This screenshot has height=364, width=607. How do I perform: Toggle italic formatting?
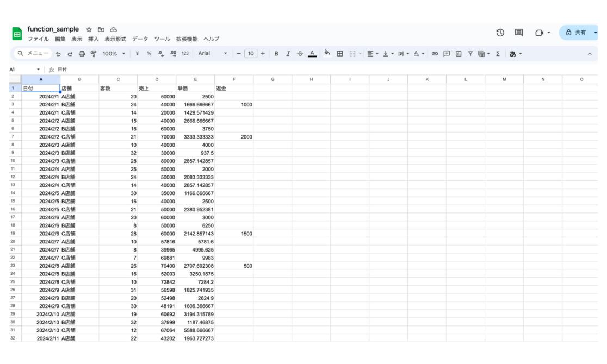point(288,54)
